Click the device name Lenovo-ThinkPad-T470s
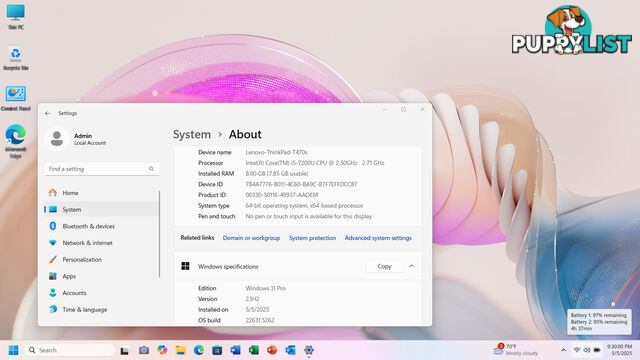 click(x=276, y=152)
